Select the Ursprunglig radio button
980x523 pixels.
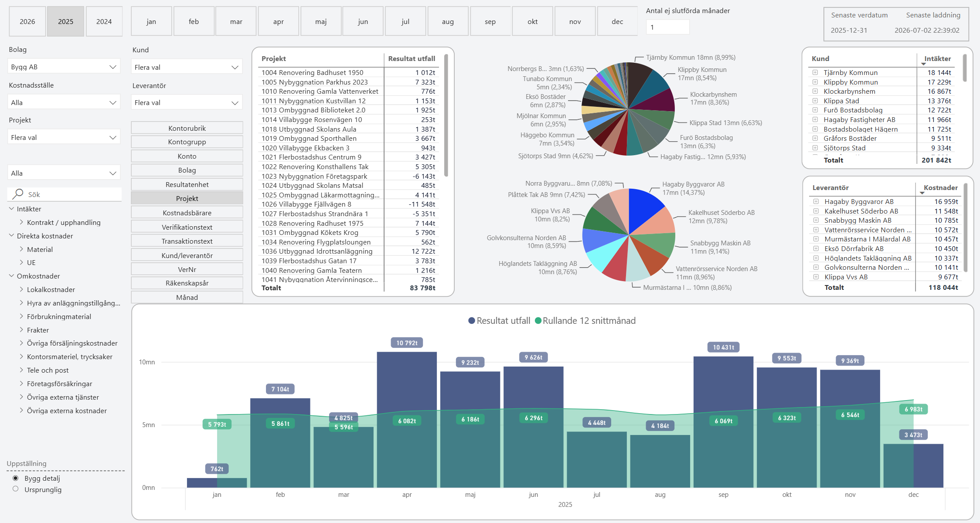(x=16, y=489)
